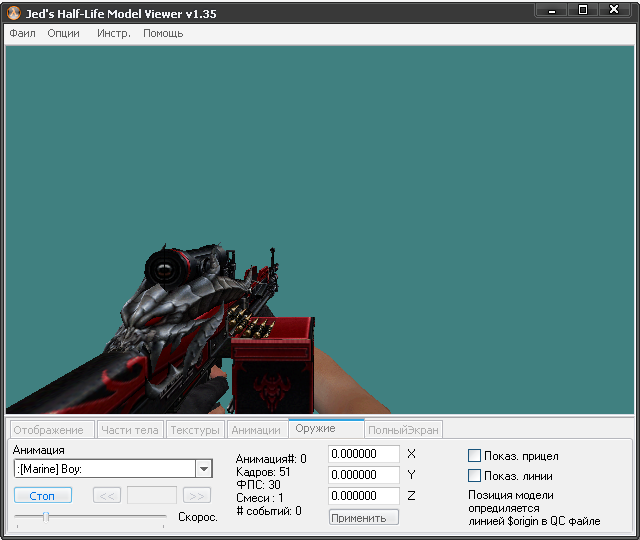This screenshot has width=640, height=540.
Task: Close the Model Viewer window
Action: click(614, 10)
